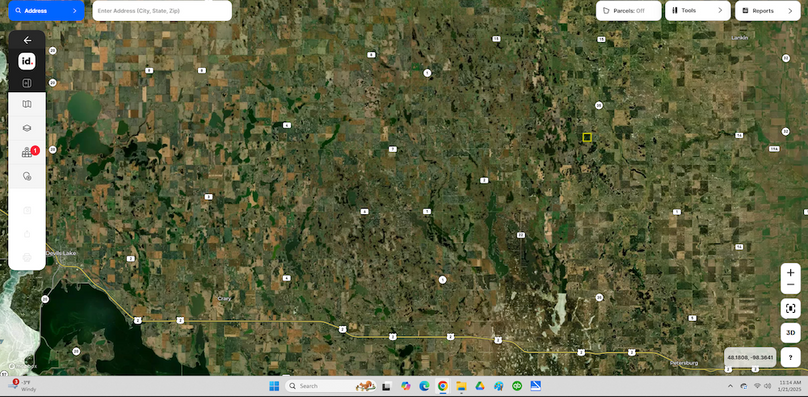Open the weather widget showing Windy
The image size is (808, 397).
click(x=22, y=386)
